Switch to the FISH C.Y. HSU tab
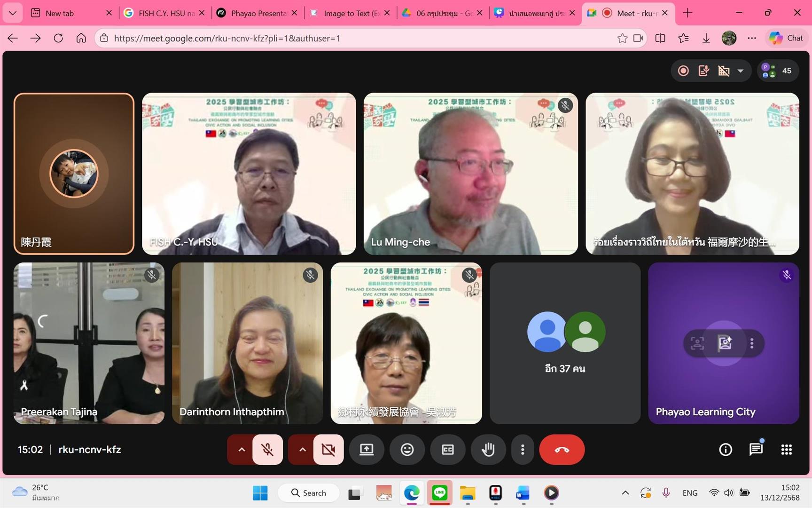Image resolution: width=812 pixels, height=508 pixels. [165, 13]
